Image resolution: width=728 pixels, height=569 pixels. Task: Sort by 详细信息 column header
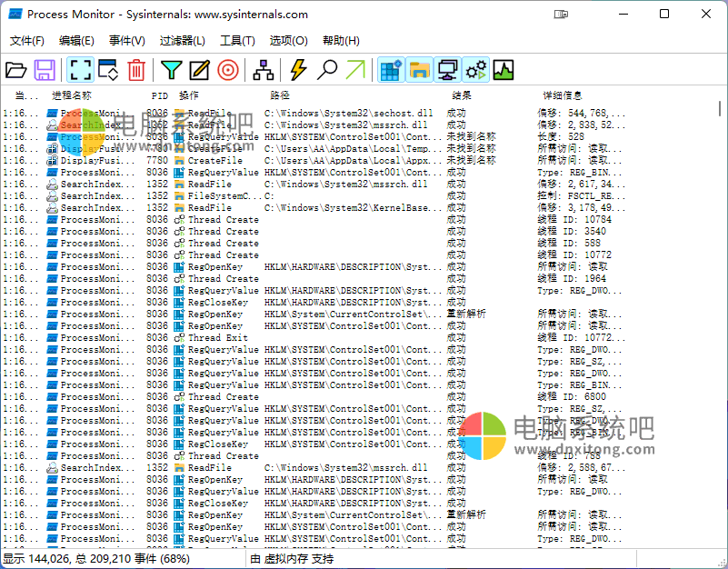[563, 95]
